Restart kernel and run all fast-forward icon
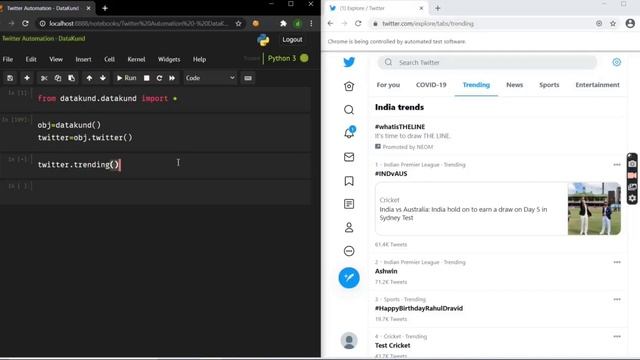Viewport: 640px width, 360px height. 172,78
